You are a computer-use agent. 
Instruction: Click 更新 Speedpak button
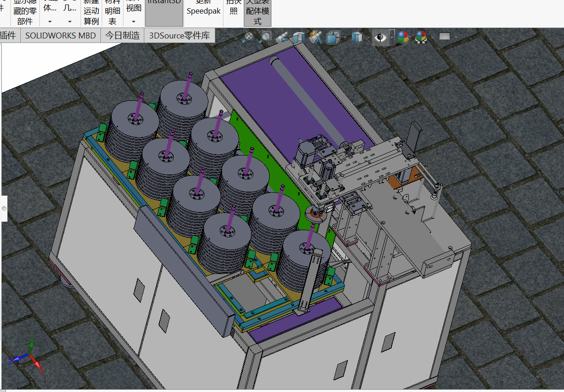204,13
